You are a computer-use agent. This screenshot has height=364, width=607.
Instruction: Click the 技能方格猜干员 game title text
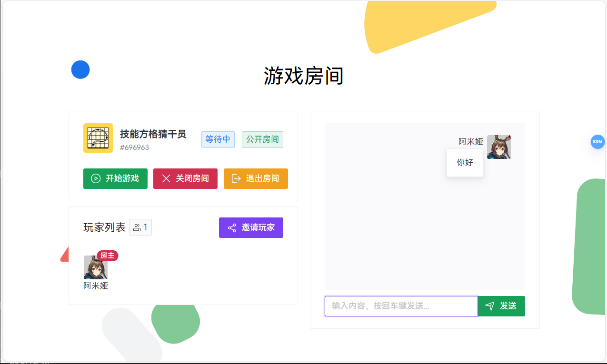coord(153,134)
